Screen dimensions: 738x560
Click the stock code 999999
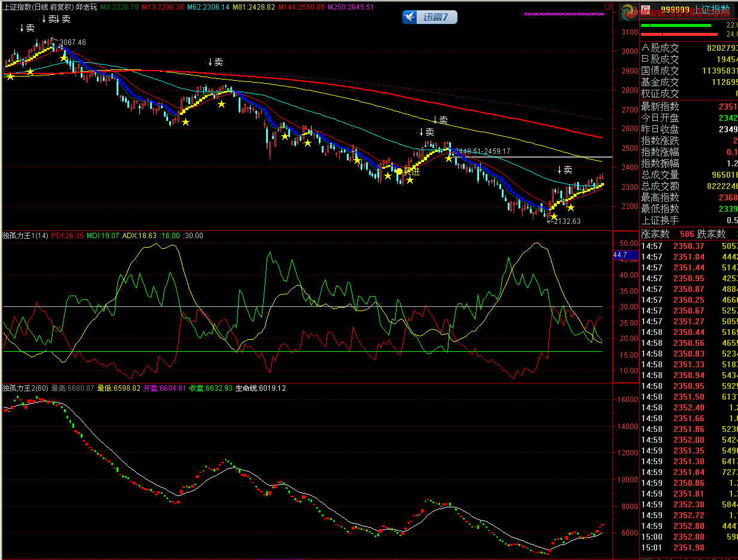click(675, 10)
